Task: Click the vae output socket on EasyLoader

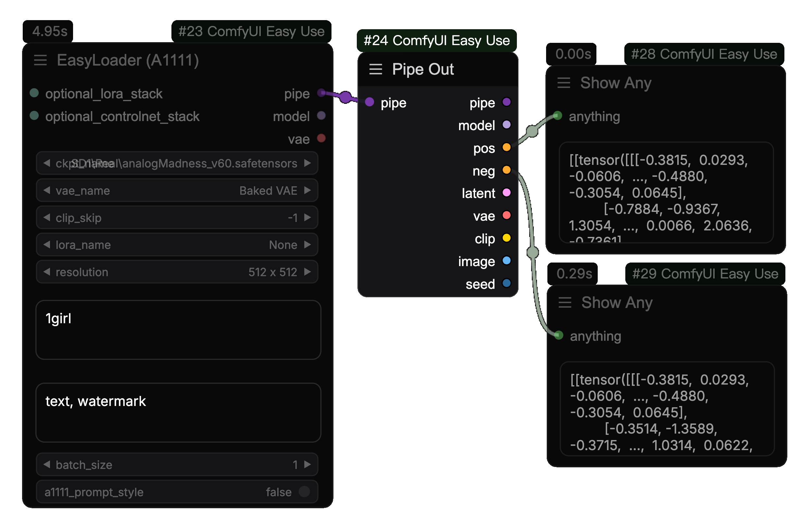Action: (x=321, y=139)
